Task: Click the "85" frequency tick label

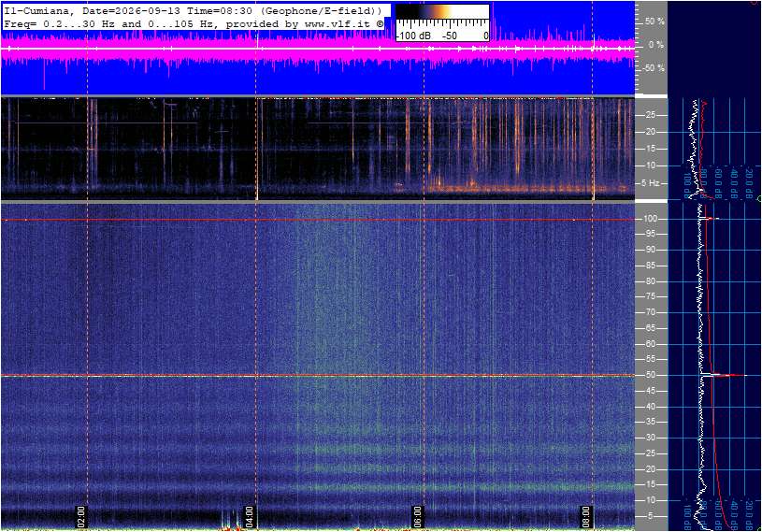Action: click(x=651, y=266)
